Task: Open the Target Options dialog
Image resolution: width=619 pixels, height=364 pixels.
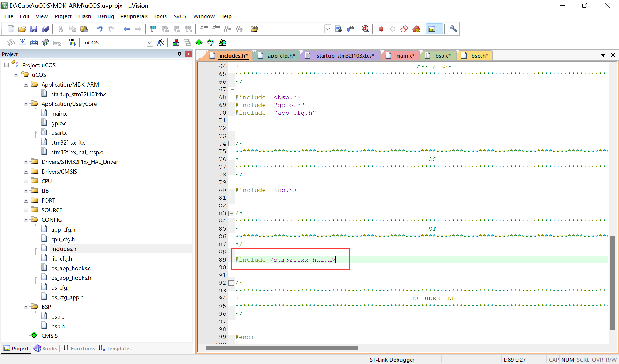Action: (x=161, y=42)
